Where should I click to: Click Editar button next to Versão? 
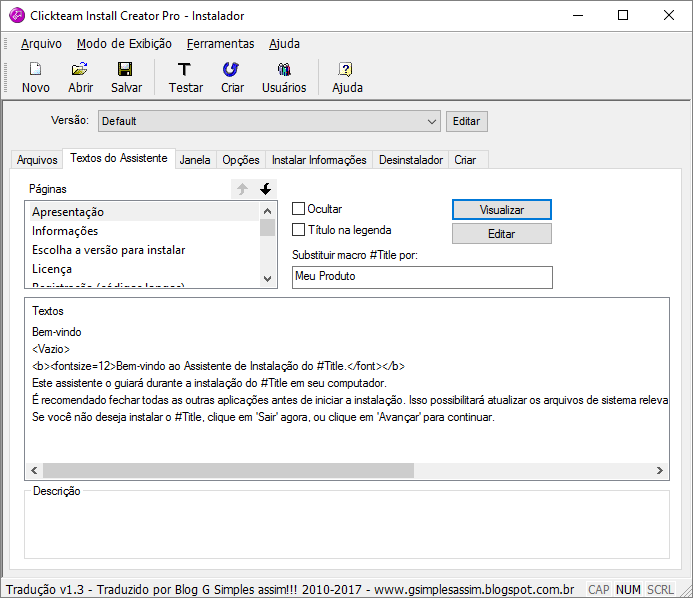coord(467,122)
